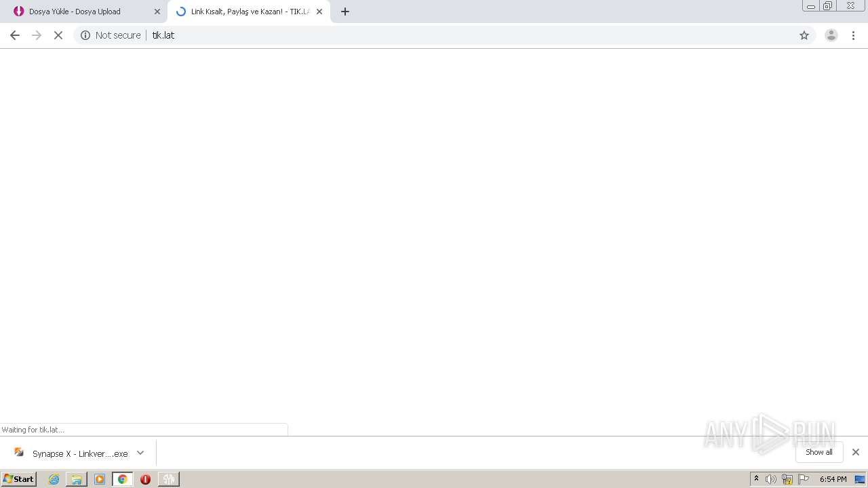
Task: Open the Opera taskbar icon
Action: pyautogui.click(x=145, y=479)
